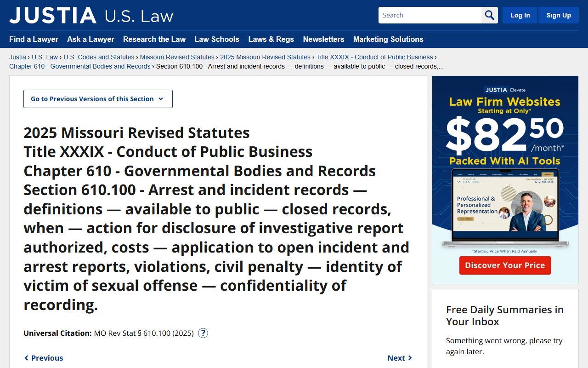
Task: Open the Research the Law menu
Action: (154, 39)
